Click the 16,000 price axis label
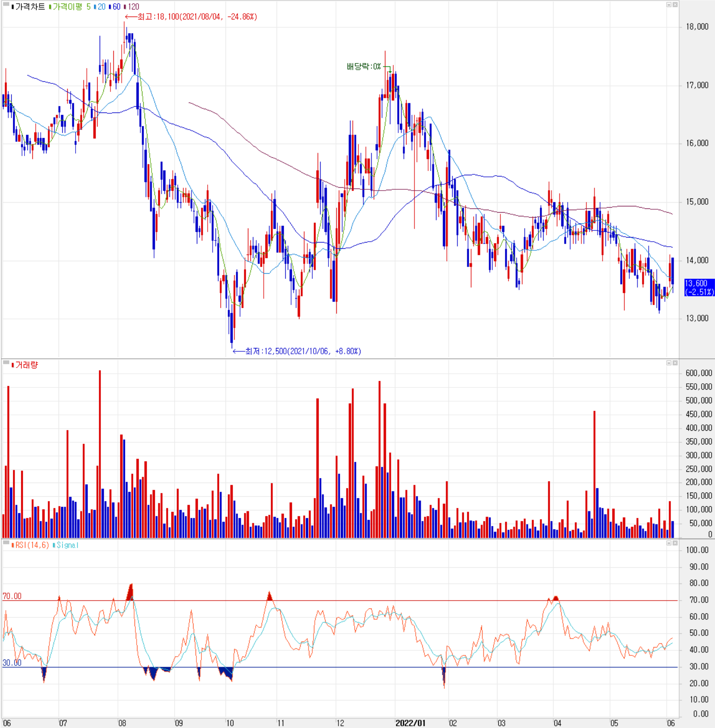Viewport: 715px width, 728px height. [697, 143]
